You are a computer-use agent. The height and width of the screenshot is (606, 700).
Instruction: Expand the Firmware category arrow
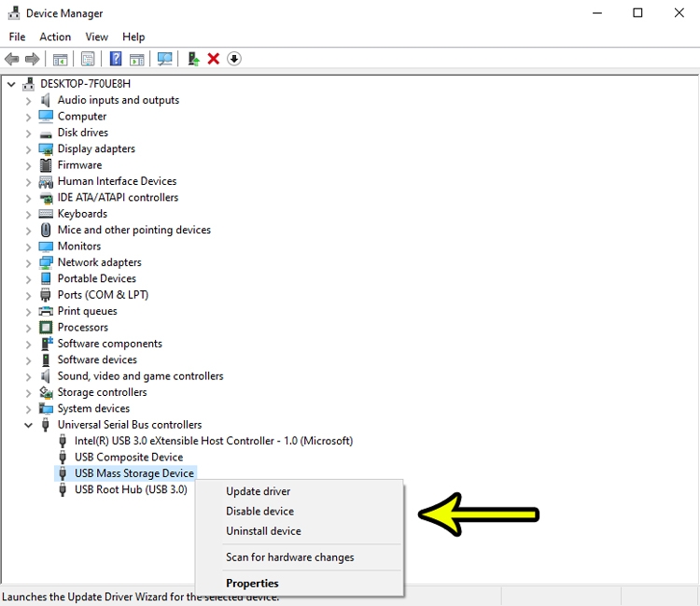click(x=28, y=165)
